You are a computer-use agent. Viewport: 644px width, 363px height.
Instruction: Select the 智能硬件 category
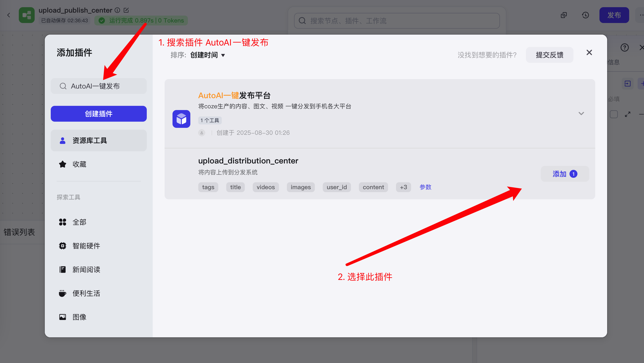[86, 246]
